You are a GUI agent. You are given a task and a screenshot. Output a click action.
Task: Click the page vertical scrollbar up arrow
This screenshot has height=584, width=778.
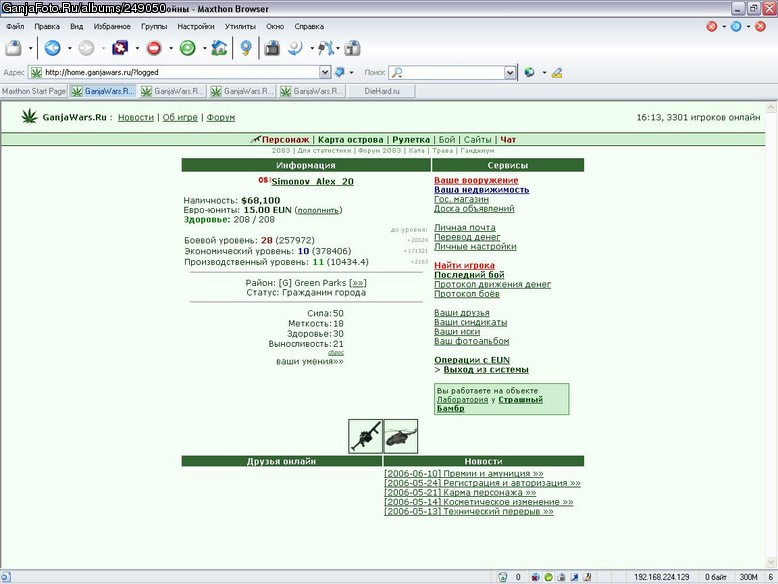pyautogui.click(x=771, y=107)
